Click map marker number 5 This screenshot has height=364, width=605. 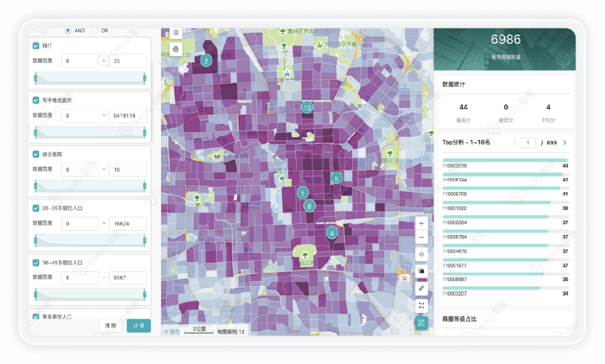(337, 179)
